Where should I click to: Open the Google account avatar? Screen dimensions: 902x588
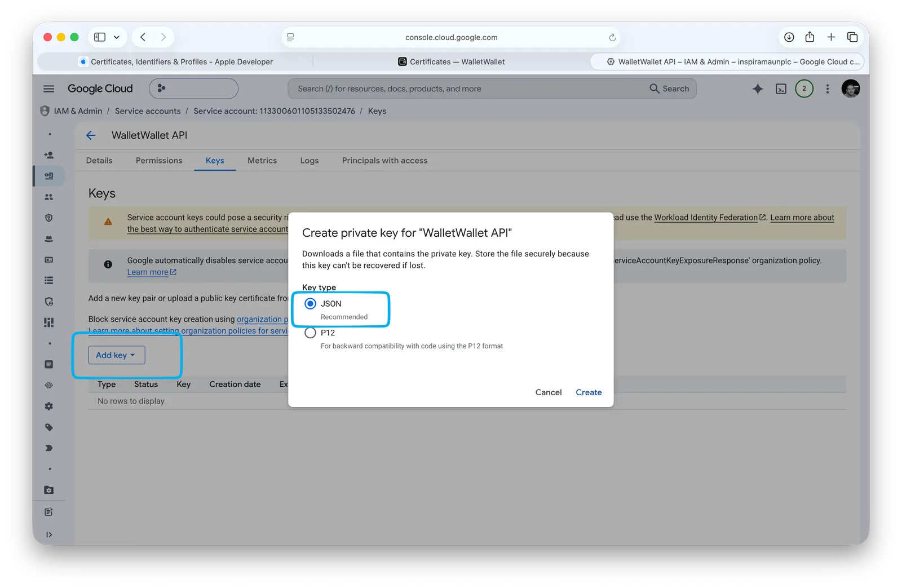[851, 89]
